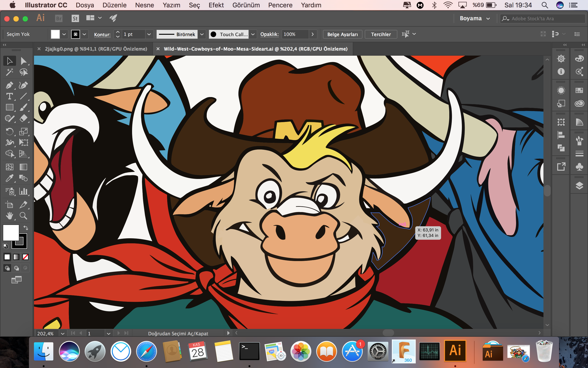The height and width of the screenshot is (368, 588).
Task: Reset to default fill and stroke
Action: tap(5, 246)
